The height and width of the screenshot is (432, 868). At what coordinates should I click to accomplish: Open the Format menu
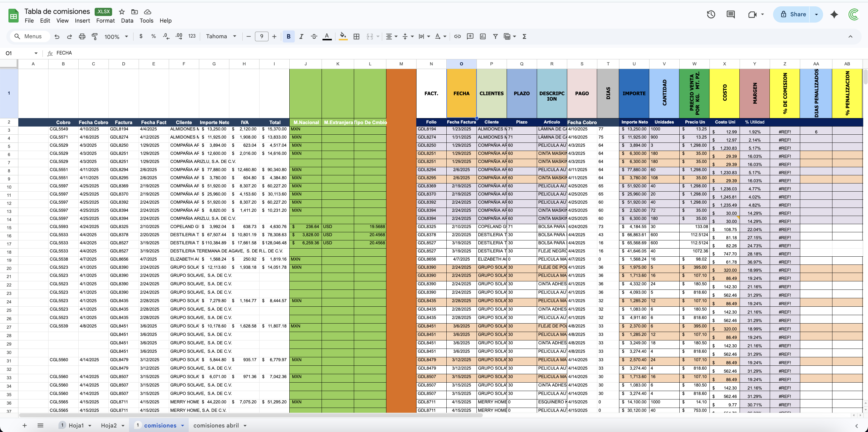pos(105,20)
